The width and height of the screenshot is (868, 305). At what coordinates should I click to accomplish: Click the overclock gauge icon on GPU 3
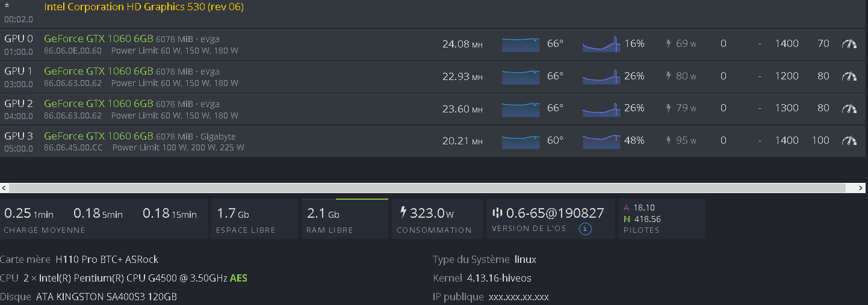[x=849, y=140]
